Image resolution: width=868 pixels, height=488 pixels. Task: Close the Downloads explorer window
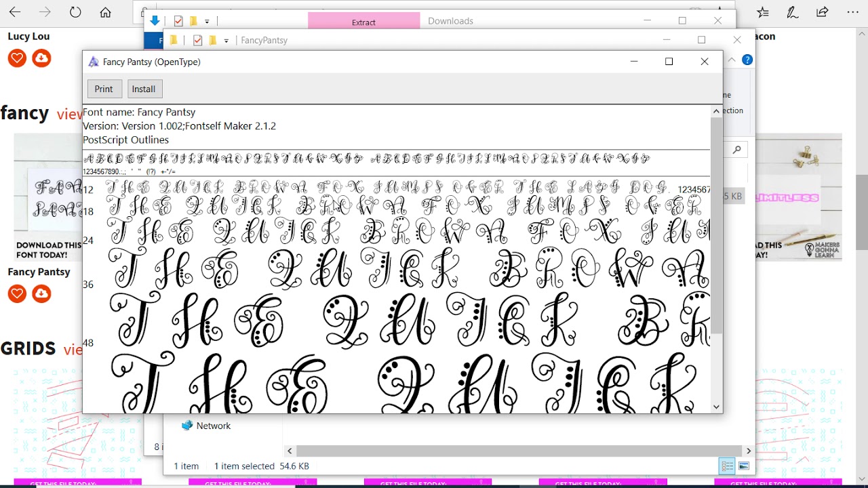click(718, 20)
